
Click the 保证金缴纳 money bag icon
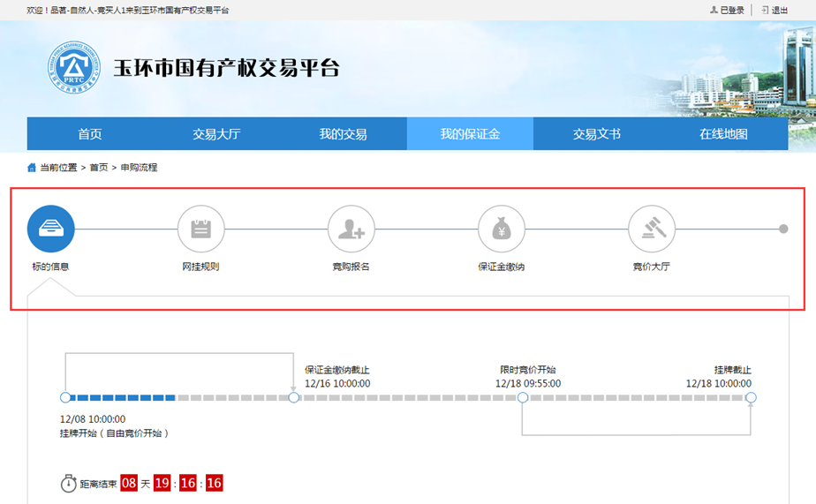tap(502, 229)
